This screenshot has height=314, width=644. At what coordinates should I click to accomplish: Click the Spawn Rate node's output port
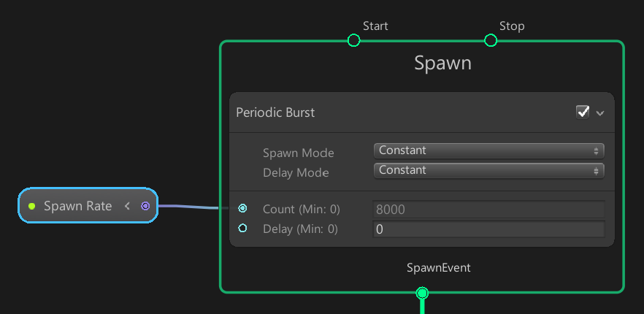click(x=145, y=206)
